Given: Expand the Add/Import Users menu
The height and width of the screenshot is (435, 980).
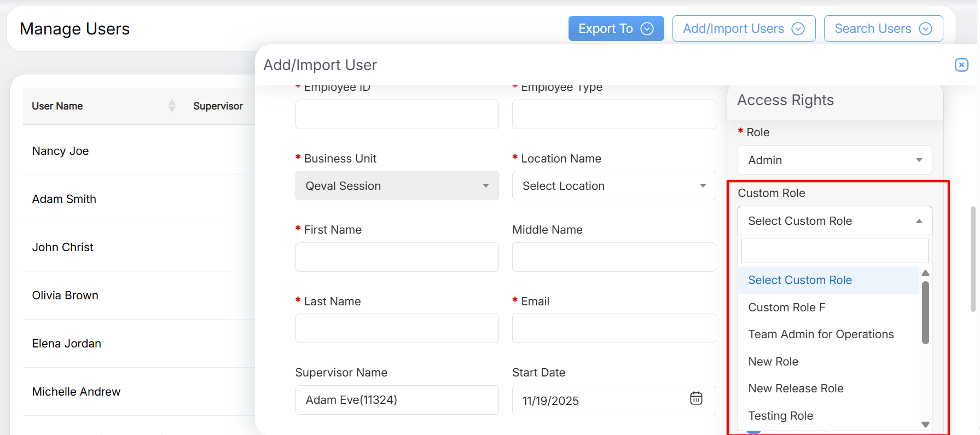Looking at the screenshot, I should click(x=743, y=28).
